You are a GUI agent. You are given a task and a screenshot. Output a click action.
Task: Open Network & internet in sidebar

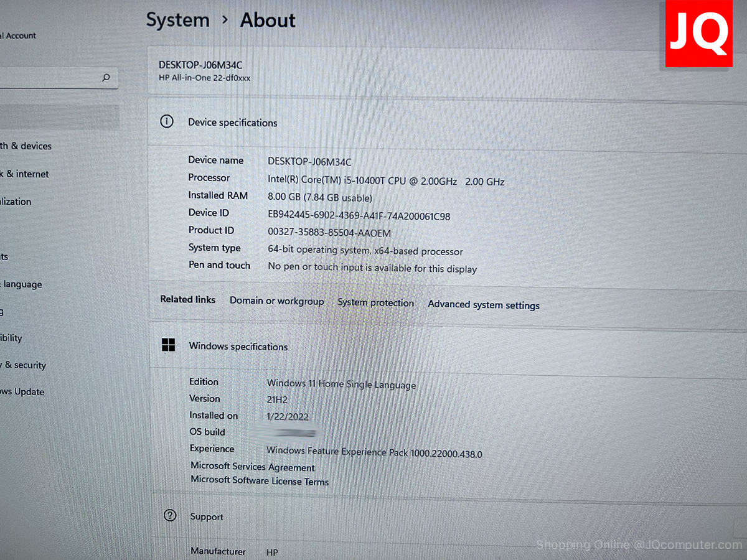coord(24,174)
